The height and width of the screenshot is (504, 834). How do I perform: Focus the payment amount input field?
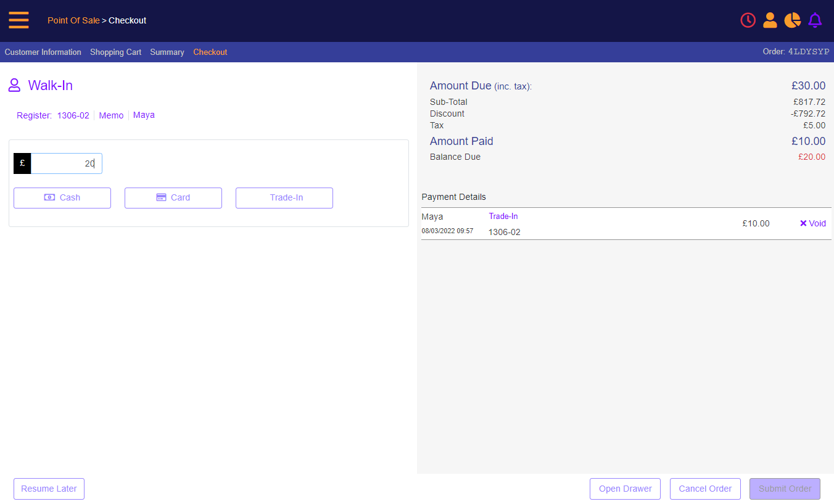[67, 163]
